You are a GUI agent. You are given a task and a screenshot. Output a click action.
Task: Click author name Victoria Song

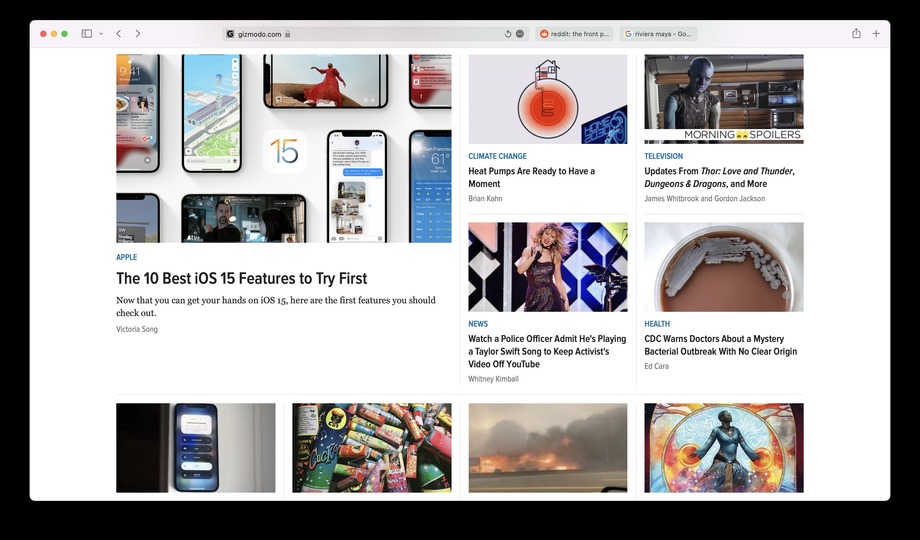click(137, 329)
